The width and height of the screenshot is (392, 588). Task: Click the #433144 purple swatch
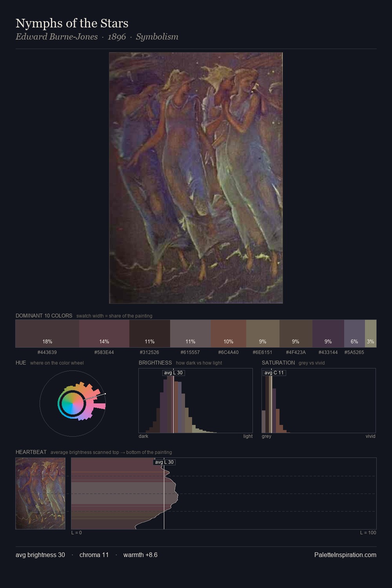[328, 334]
